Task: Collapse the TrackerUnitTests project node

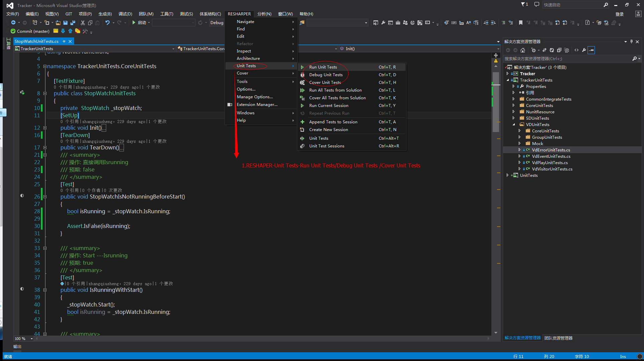Action: pyautogui.click(x=508, y=80)
